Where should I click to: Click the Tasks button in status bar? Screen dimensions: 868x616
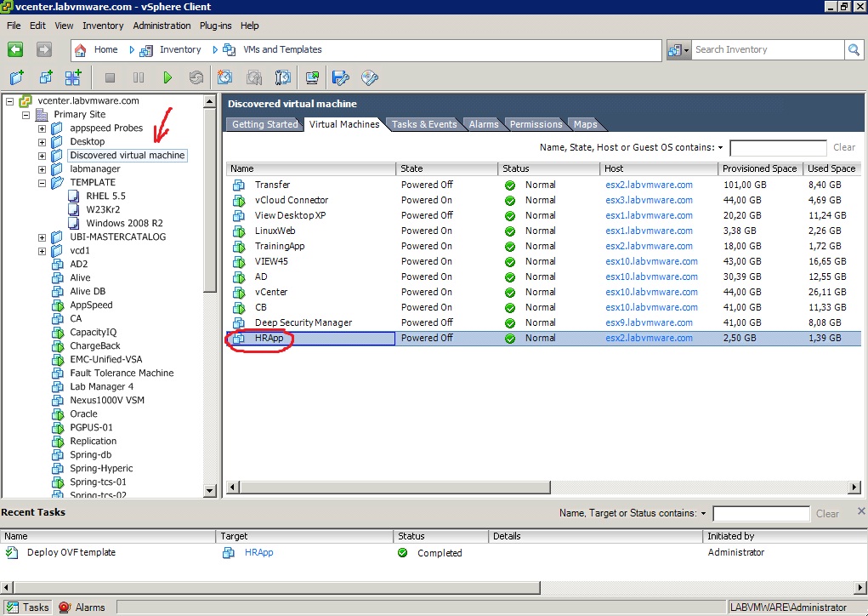click(x=28, y=607)
